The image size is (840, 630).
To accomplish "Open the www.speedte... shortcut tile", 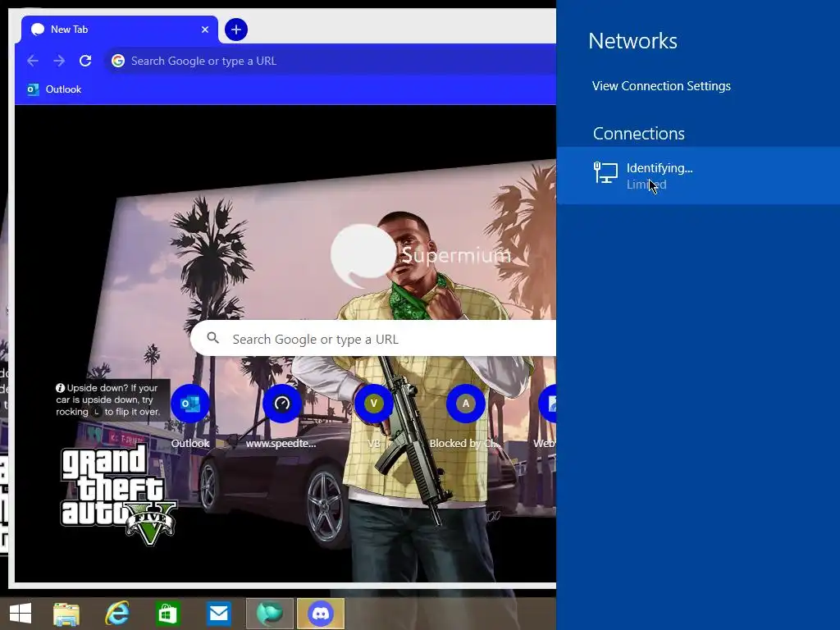I will (x=281, y=416).
